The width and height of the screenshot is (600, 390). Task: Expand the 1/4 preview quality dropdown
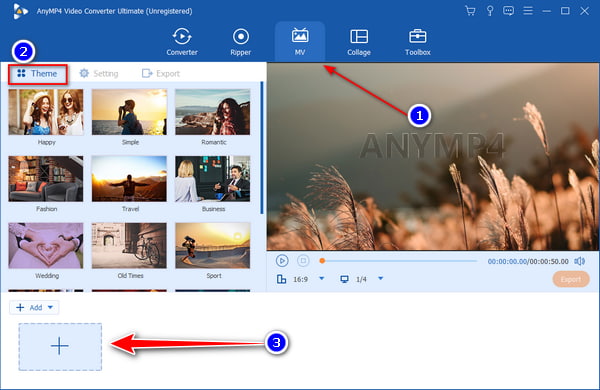tap(380, 279)
